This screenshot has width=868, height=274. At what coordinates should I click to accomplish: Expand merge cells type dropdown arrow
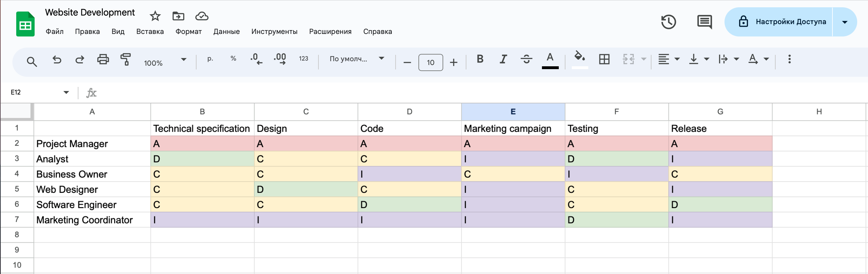643,59
